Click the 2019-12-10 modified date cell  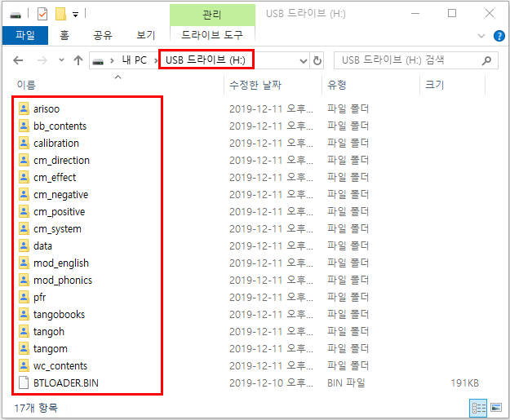pos(271,383)
